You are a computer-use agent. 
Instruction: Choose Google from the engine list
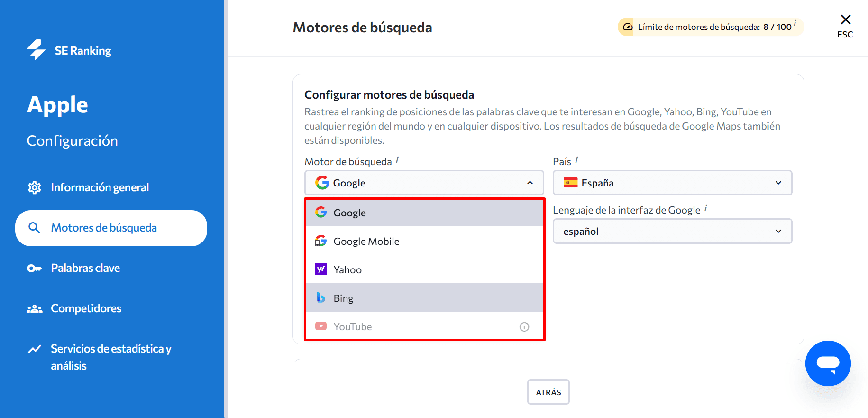pyautogui.click(x=425, y=213)
